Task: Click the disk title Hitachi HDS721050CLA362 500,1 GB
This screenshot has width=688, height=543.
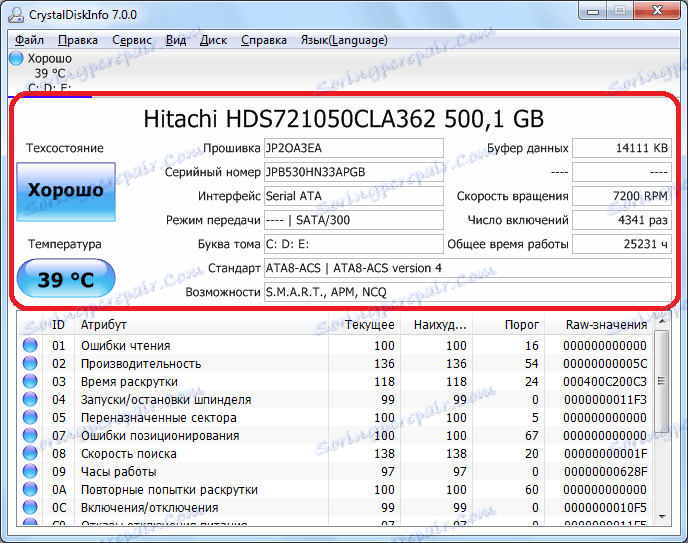Action: [x=344, y=119]
